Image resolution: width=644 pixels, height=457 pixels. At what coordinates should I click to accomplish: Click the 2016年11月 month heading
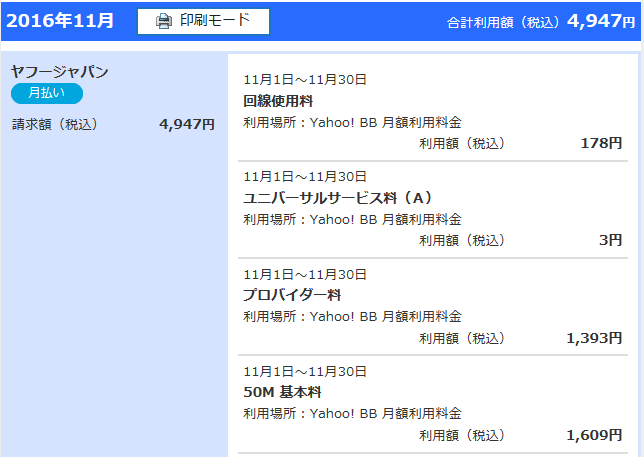pyautogui.click(x=61, y=20)
